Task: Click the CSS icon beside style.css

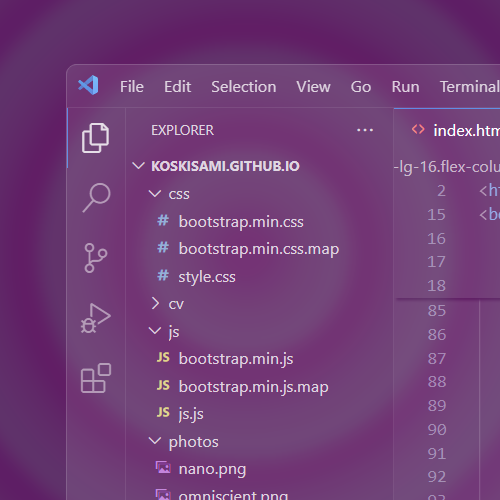Action: pyautogui.click(x=163, y=276)
